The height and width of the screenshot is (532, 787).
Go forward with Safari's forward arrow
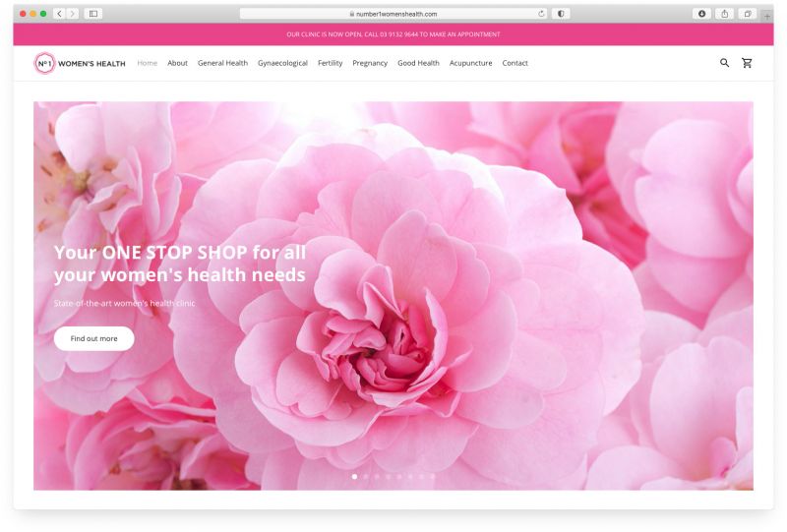(x=73, y=14)
